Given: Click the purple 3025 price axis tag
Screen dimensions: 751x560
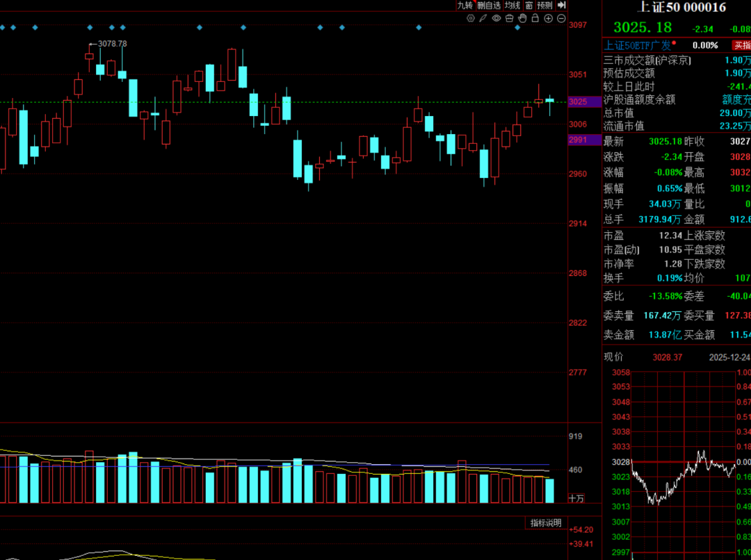Looking at the screenshot, I should (578, 101).
